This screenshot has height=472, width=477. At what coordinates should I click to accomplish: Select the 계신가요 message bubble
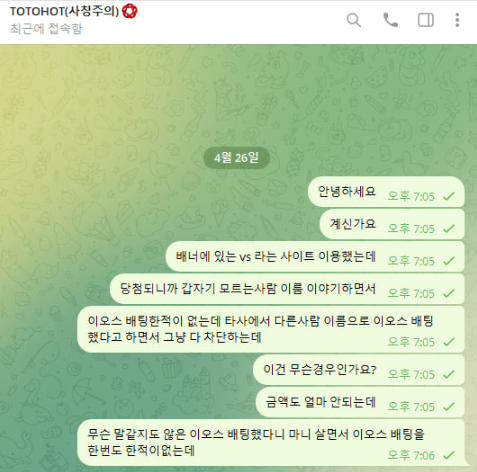point(392,224)
